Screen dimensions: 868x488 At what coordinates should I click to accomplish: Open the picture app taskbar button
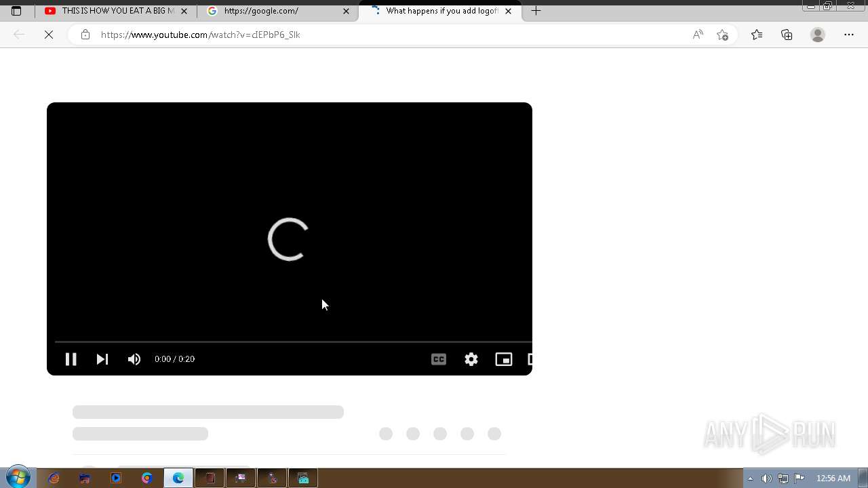[x=241, y=478]
